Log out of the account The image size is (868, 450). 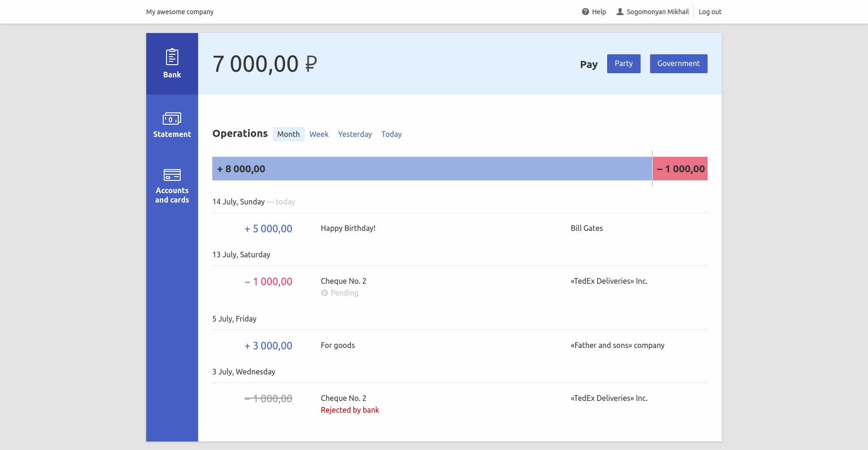[x=710, y=12]
